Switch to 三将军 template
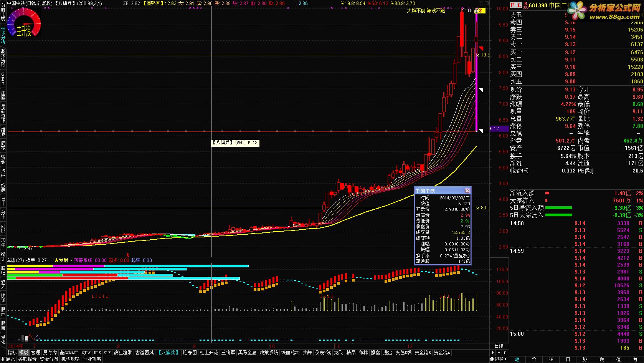This screenshot has height=363, width=644. pyautogui.click(x=228, y=353)
